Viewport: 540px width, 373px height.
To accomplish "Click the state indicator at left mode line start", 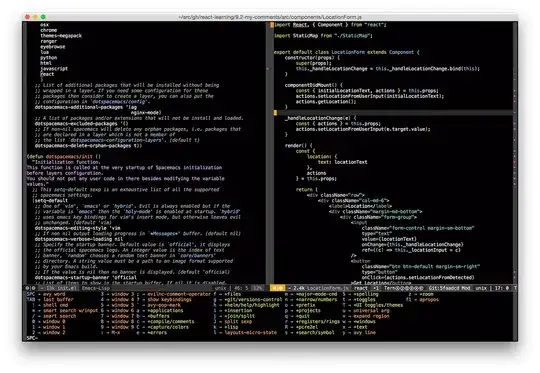I will click(x=30, y=288).
